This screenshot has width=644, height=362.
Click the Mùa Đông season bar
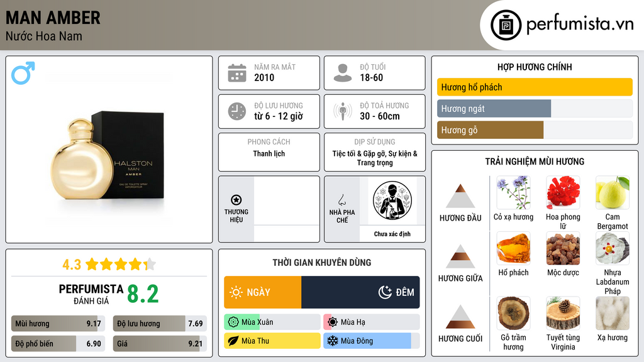coord(372,341)
